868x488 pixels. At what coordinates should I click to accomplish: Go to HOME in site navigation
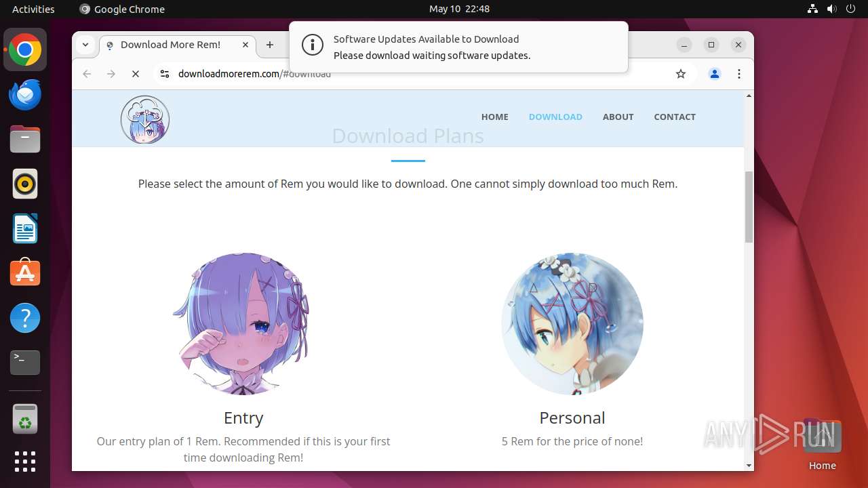point(495,117)
